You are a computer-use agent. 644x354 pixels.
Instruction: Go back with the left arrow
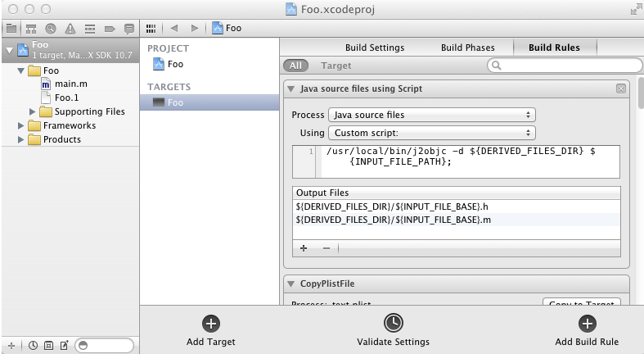174,28
